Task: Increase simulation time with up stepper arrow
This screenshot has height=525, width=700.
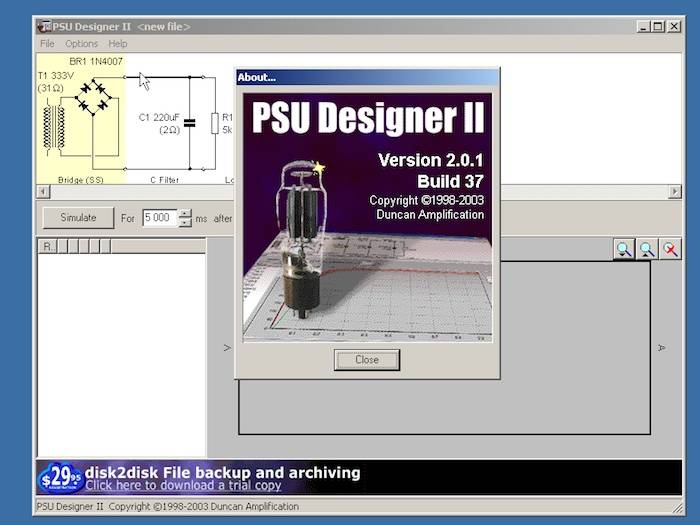Action: coord(185,213)
